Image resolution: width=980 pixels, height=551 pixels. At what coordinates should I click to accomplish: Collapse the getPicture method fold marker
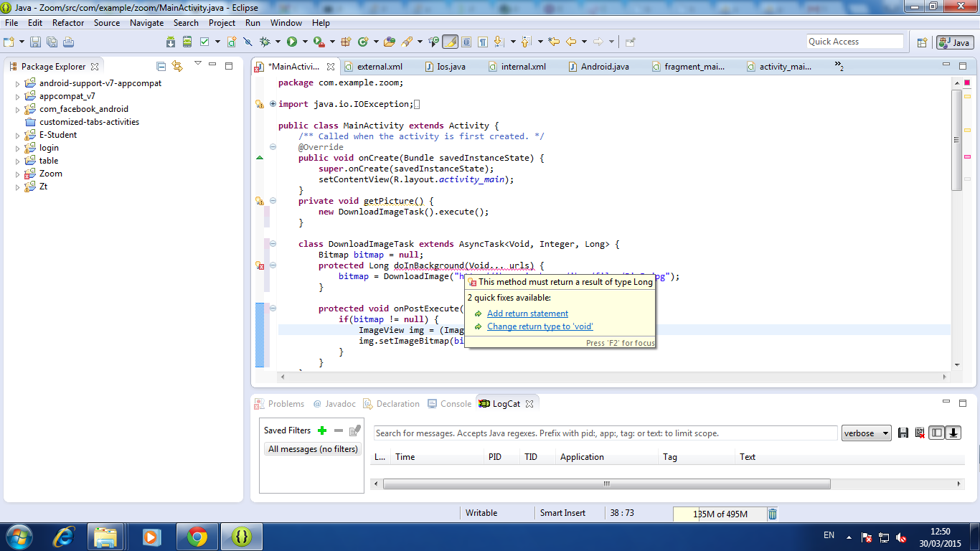[x=273, y=201]
